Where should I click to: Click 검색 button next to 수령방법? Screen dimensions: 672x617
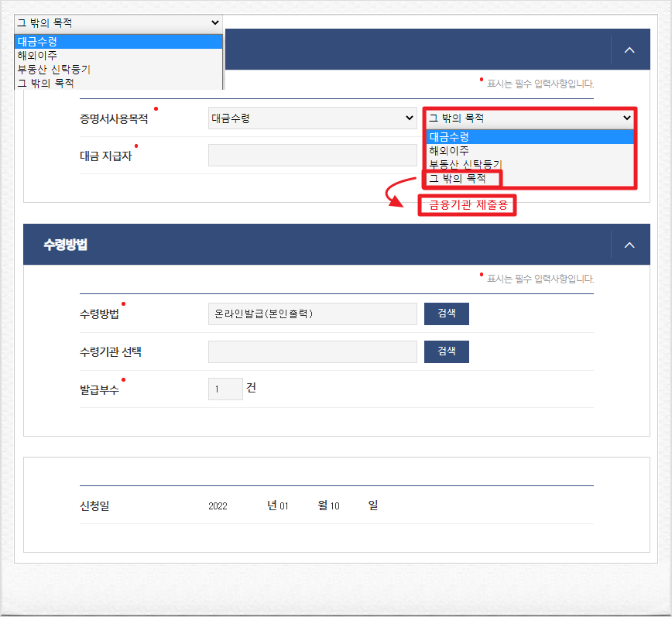[x=447, y=314]
